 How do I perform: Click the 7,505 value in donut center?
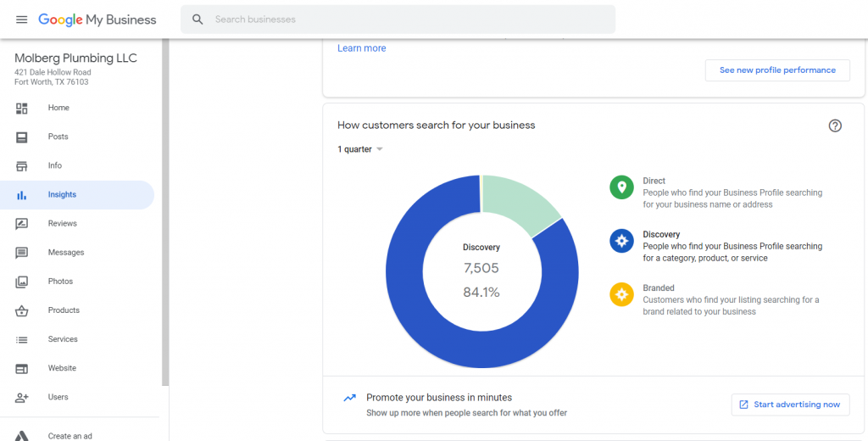481,269
